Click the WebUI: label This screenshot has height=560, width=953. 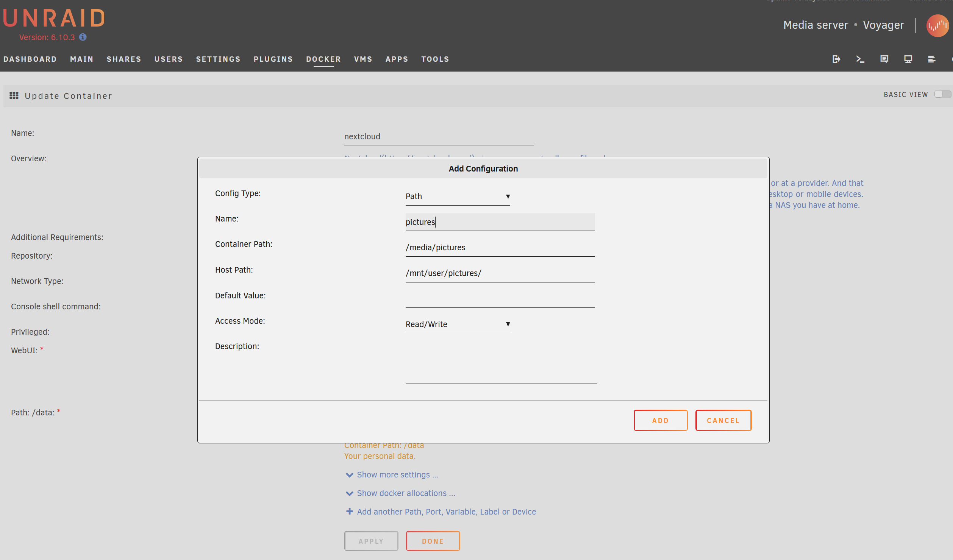pyautogui.click(x=24, y=350)
